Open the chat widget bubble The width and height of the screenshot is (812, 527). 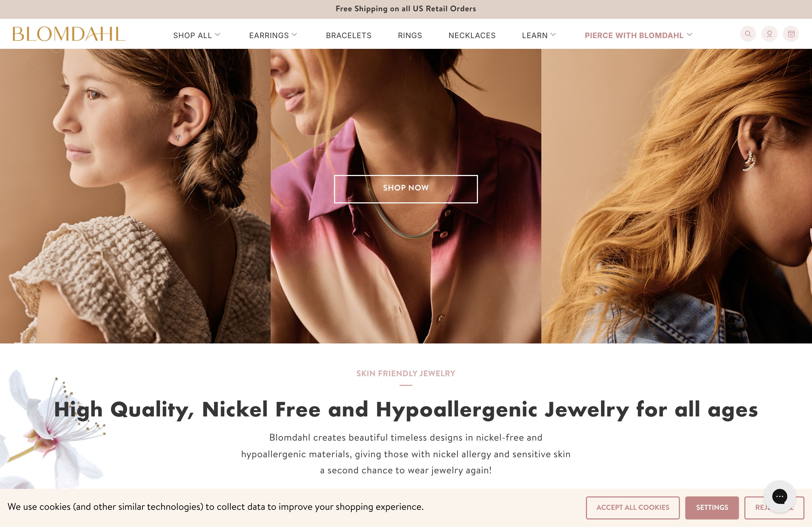tap(780, 496)
